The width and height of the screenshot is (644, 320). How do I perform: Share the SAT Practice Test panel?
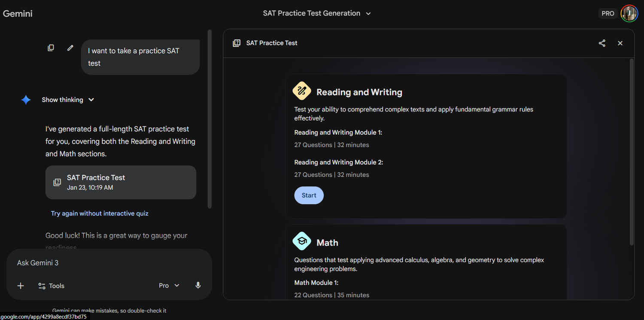pyautogui.click(x=602, y=43)
